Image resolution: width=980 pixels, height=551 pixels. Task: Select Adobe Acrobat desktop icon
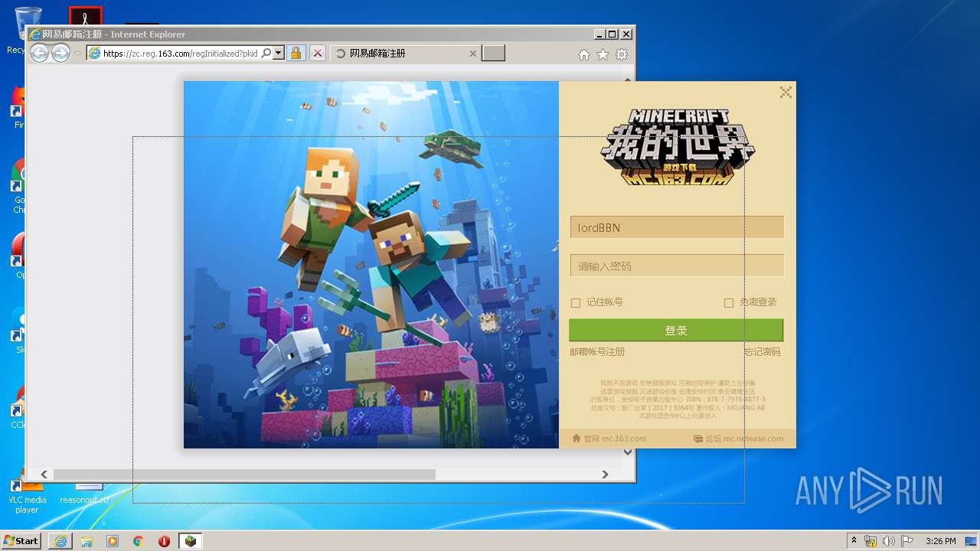pyautogui.click(x=85, y=15)
